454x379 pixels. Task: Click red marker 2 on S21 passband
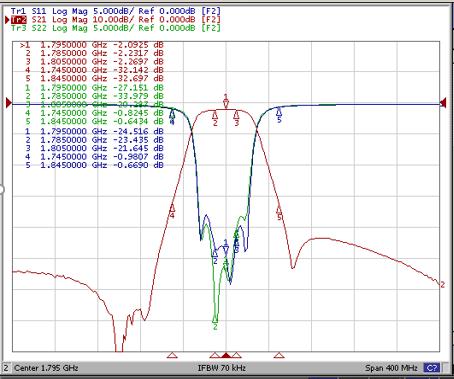215,119
